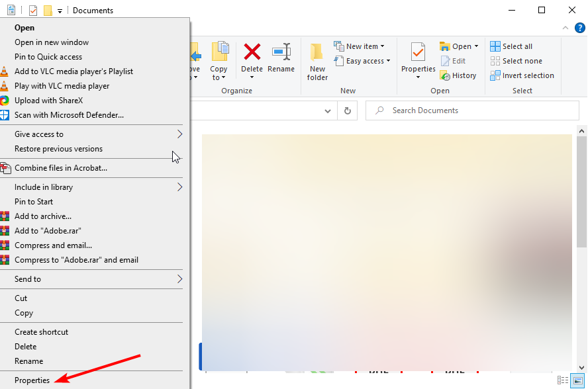Click the New folder ribbon icon
Viewport: 588px width, 389px height.
point(317,52)
